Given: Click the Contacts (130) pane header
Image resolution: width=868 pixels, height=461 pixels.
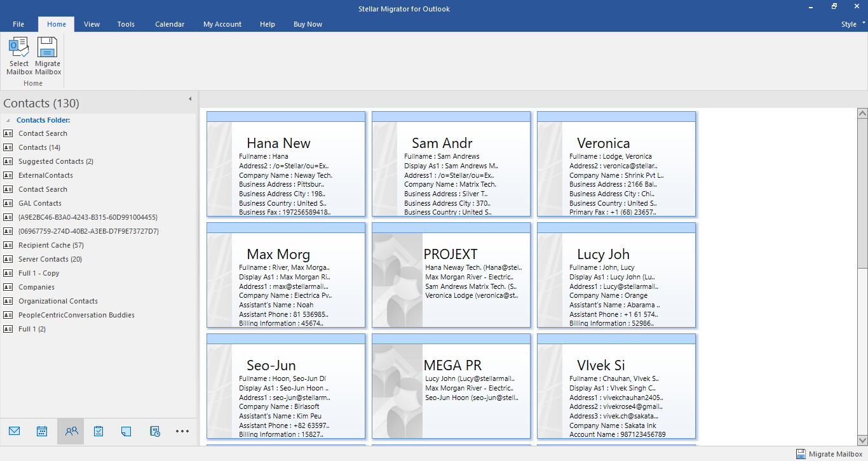Looking at the screenshot, I should 41,103.
